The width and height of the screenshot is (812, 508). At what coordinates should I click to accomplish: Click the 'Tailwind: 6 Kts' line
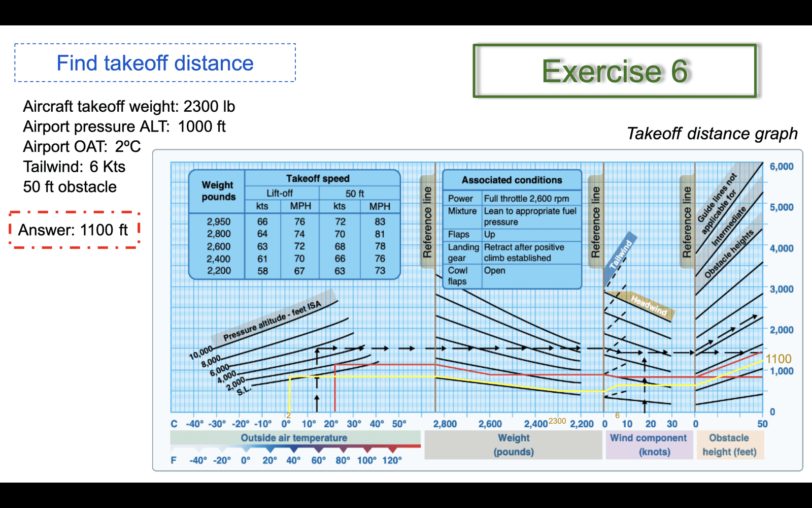tap(74, 167)
